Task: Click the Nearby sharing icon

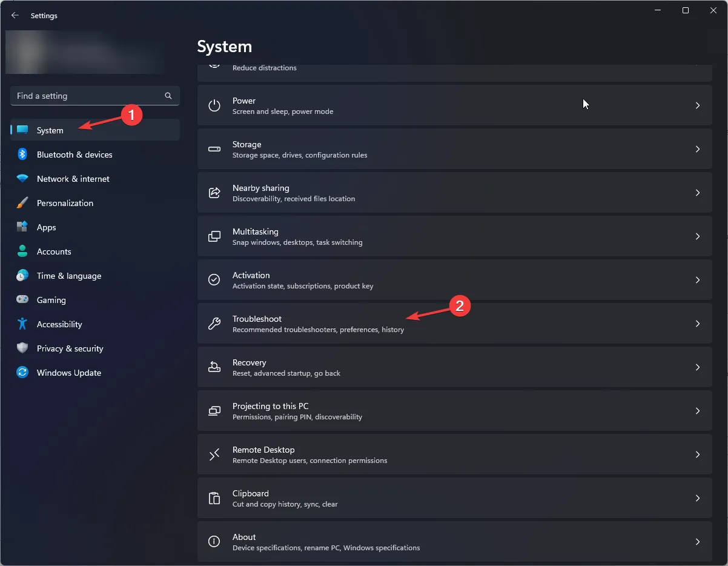Action: [214, 193]
